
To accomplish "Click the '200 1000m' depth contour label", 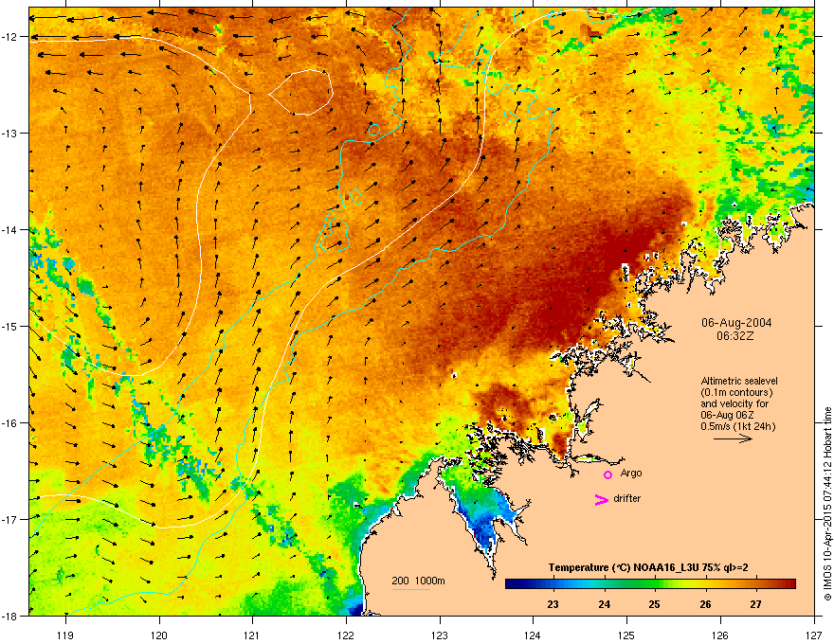I will pos(418,581).
